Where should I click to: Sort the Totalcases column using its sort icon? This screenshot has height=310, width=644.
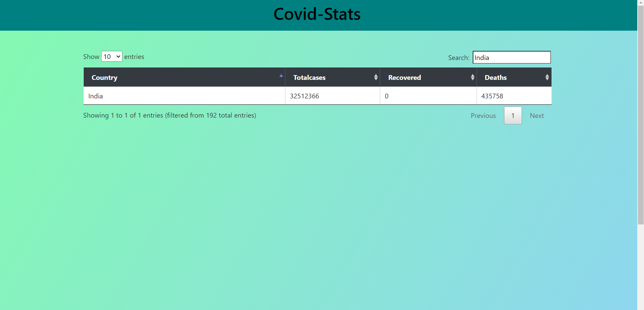pyautogui.click(x=376, y=77)
